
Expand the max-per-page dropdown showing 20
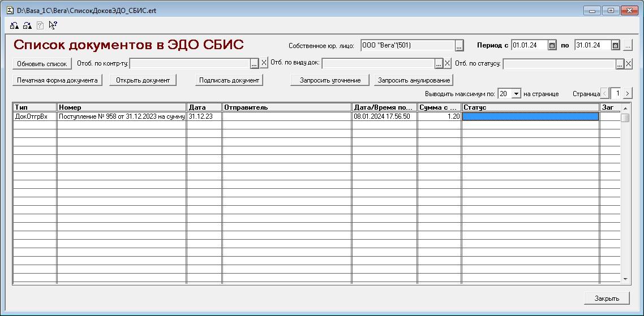coord(516,94)
